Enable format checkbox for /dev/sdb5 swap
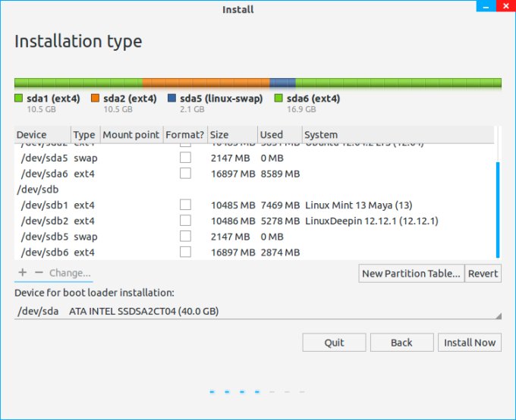 [x=185, y=237]
